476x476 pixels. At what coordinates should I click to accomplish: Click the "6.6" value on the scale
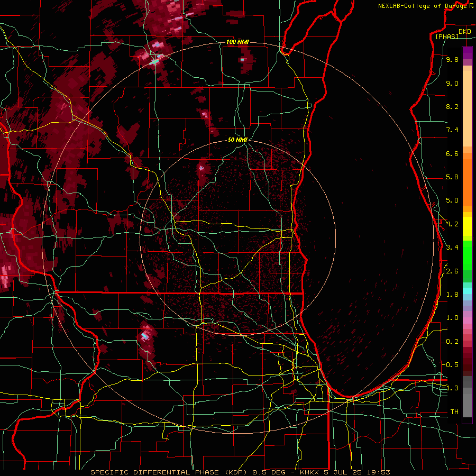(x=452, y=153)
